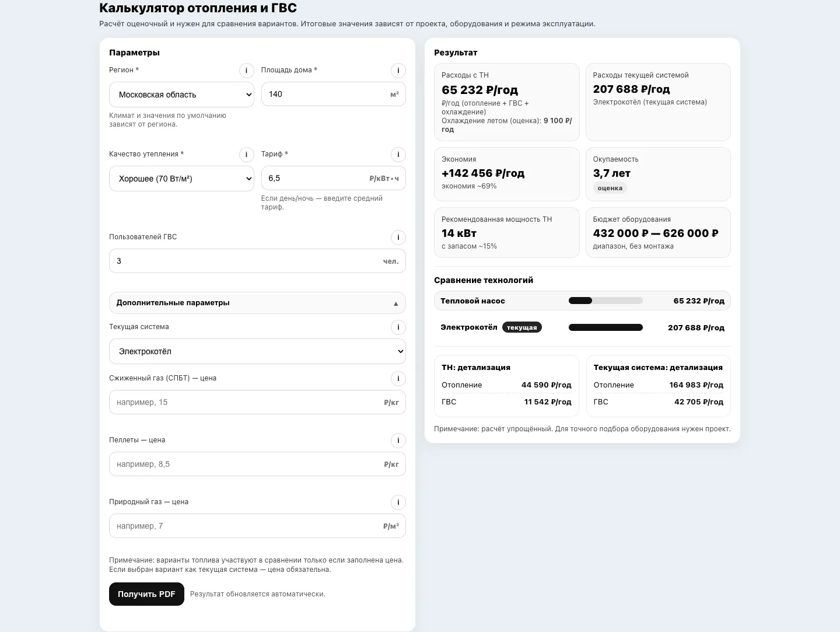Click '164 983 ₽/год' current system Отопление value
The height and width of the screenshot is (632, 840).
(696, 385)
